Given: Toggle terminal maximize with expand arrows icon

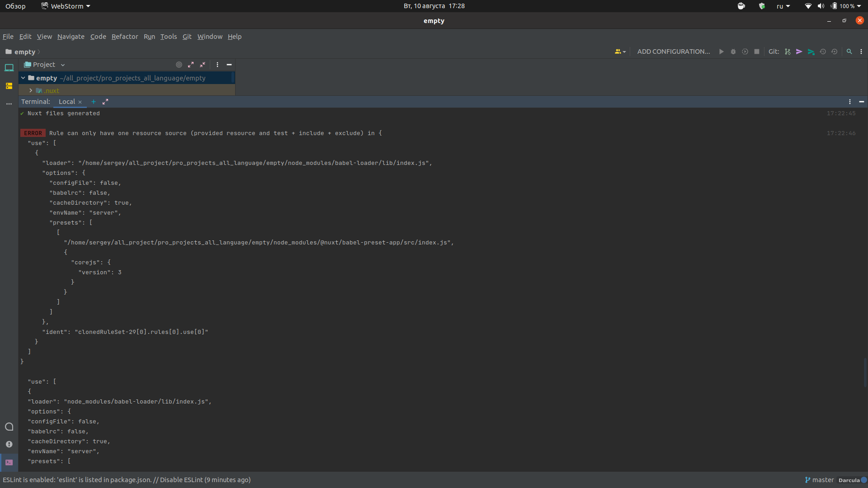Looking at the screenshot, I should point(105,102).
